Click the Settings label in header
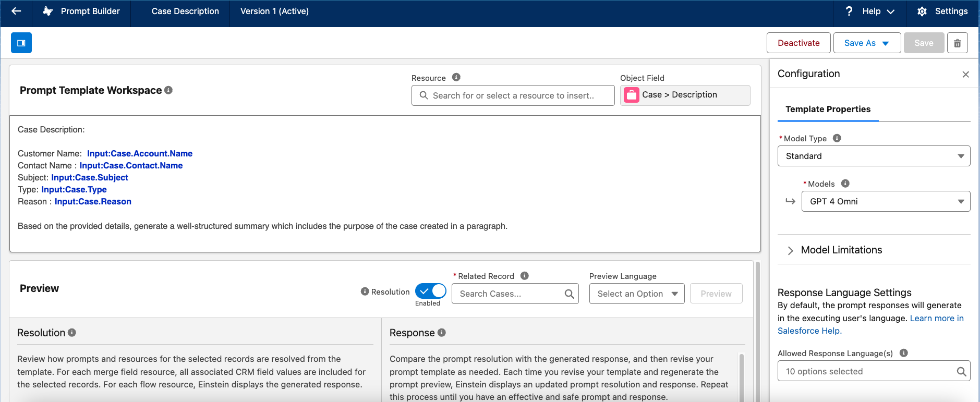Image resolution: width=980 pixels, height=402 pixels. click(951, 11)
